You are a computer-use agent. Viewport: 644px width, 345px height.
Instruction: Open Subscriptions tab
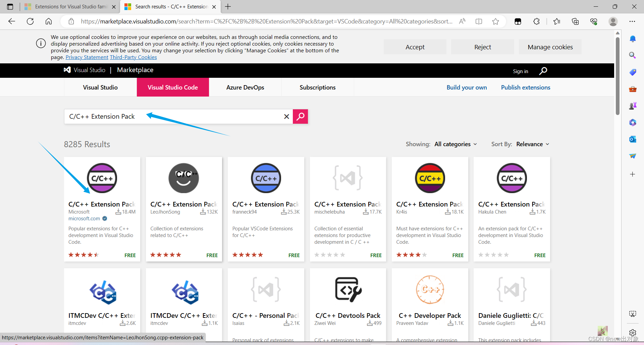click(318, 87)
